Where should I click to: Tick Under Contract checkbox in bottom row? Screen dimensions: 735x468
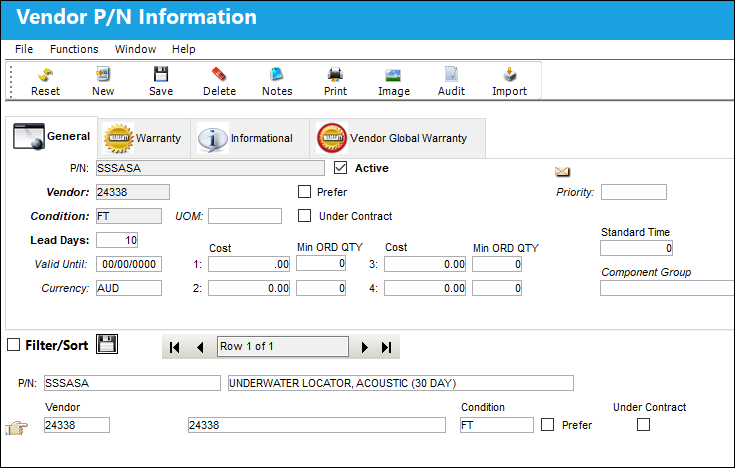pyautogui.click(x=643, y=425)
